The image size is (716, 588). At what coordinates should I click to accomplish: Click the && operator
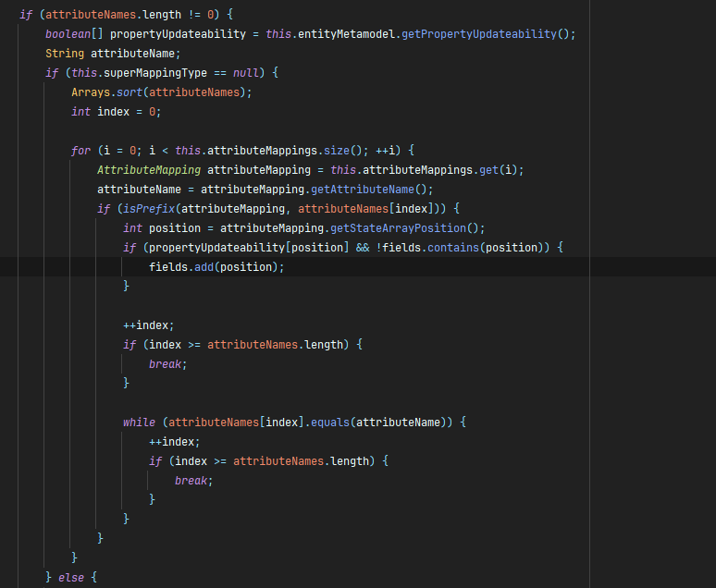click(x=363, y=248)
